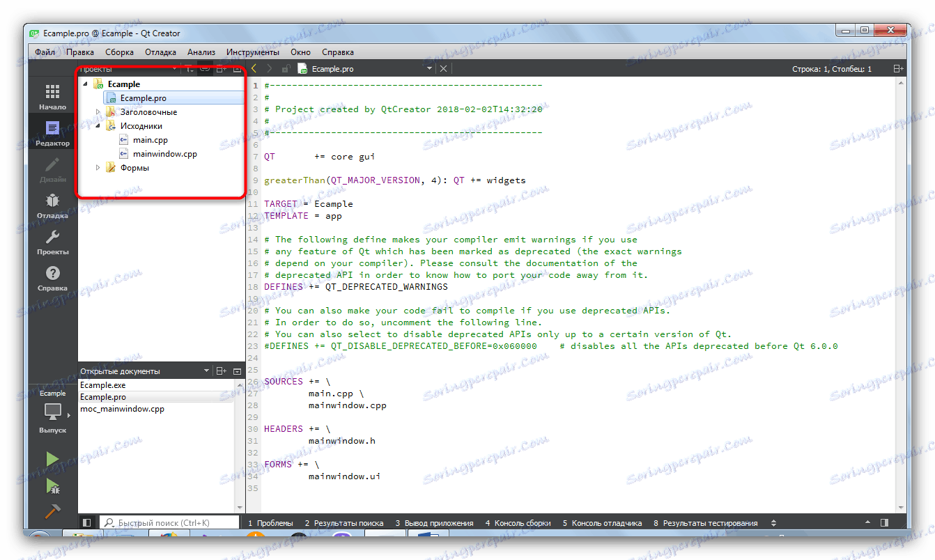
Task: Open the 1 Проблемы output pane
Action: [x=271, y=523]
